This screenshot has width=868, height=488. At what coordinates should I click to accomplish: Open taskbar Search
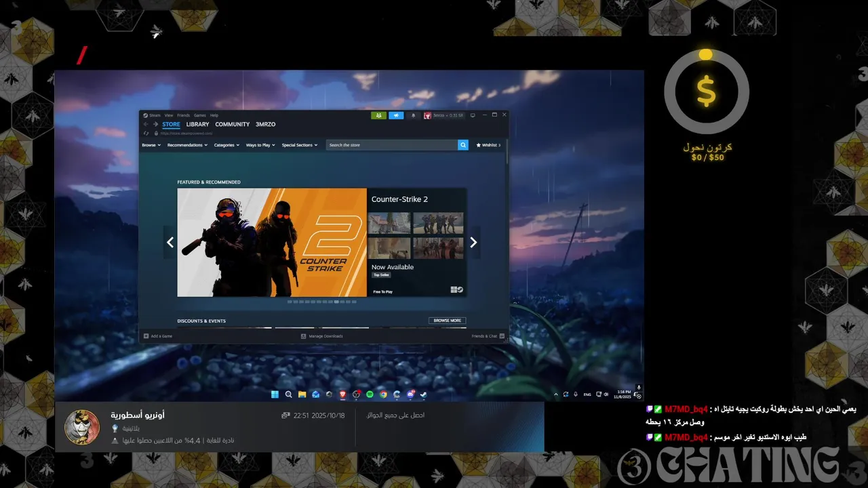pyautogui.click(x=288, y=394)
